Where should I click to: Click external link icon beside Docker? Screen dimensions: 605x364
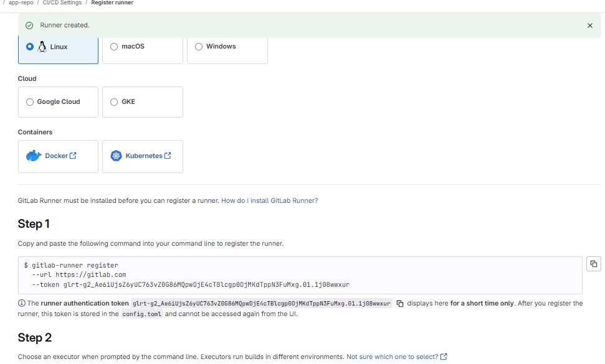click(x=73, y=156)
